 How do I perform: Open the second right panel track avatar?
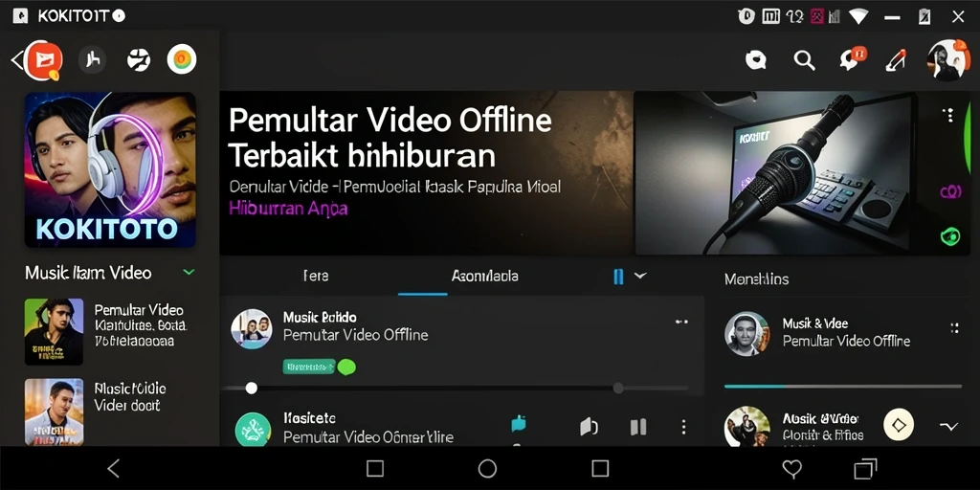(x=746, y=426)
